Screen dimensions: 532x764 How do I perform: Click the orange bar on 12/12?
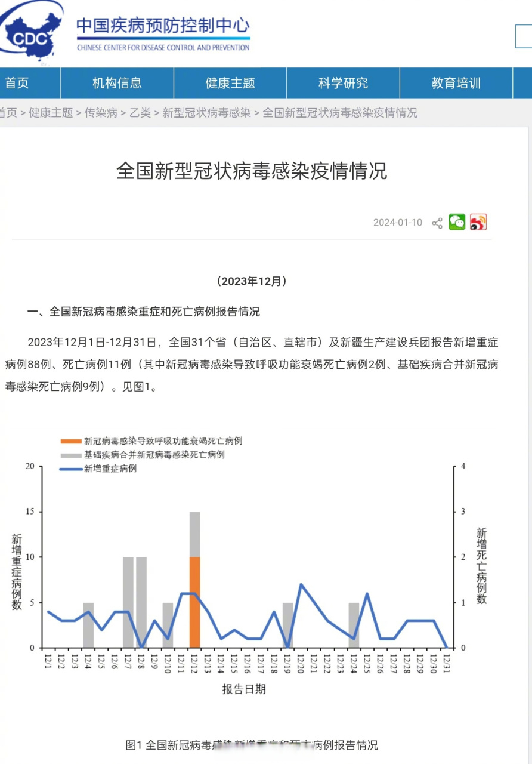[194, 602]
